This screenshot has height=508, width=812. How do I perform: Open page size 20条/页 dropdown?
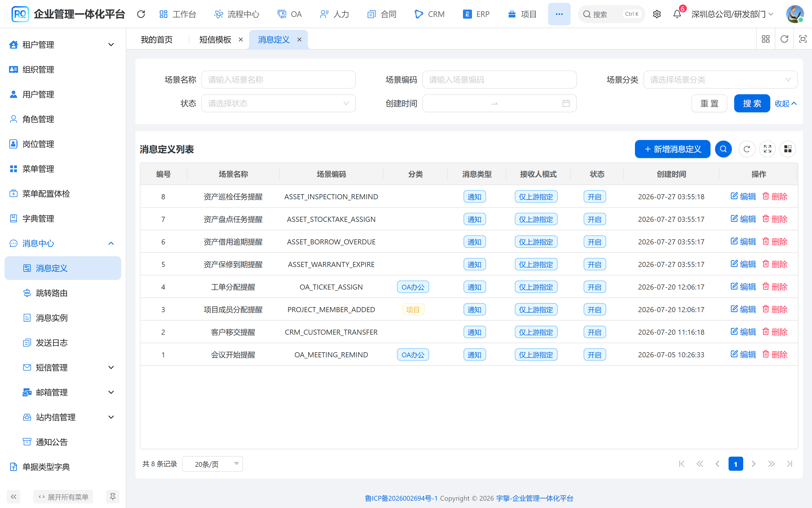[212, 464]
